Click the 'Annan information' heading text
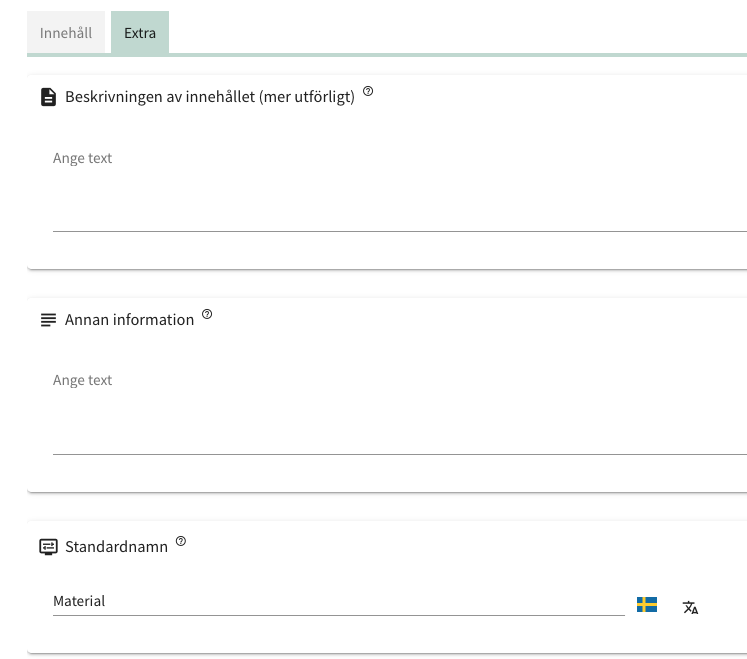 click(x=130, y=320)
